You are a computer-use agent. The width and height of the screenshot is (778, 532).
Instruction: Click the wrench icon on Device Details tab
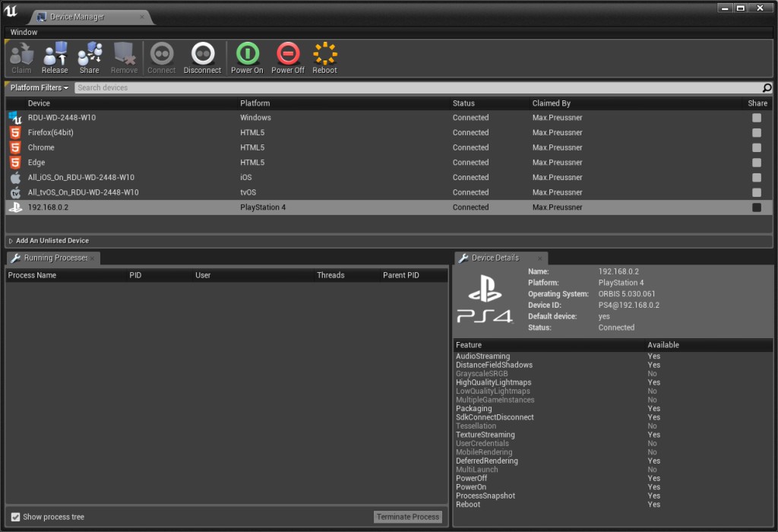click(463, 258)
